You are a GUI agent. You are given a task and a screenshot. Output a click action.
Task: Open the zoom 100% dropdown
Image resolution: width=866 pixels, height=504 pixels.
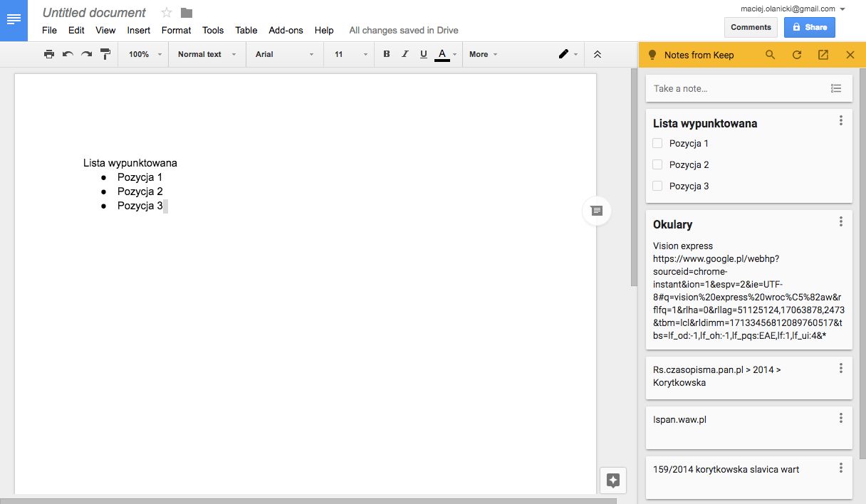pos(145,54)
